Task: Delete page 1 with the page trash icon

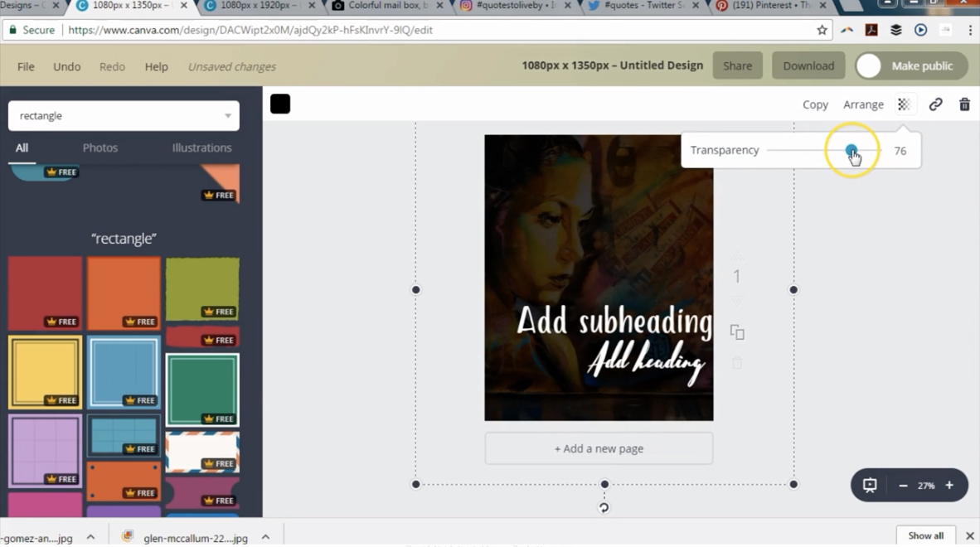Action: (736, 362)
